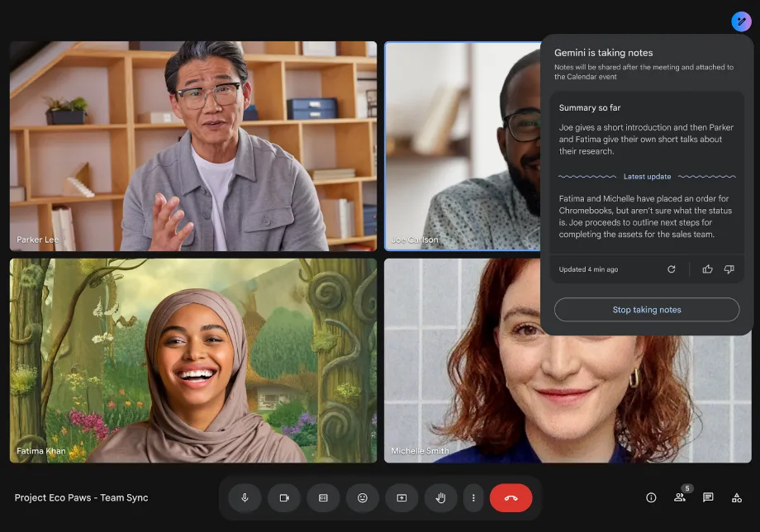
Task: Click the participant count badge showing 5
Action: [x=687, y=488]
